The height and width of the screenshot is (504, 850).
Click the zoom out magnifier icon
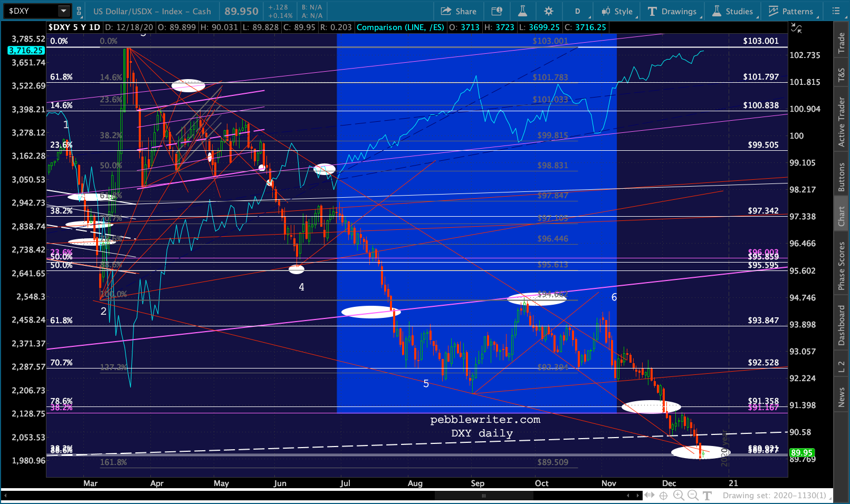(x=693, y=496)
